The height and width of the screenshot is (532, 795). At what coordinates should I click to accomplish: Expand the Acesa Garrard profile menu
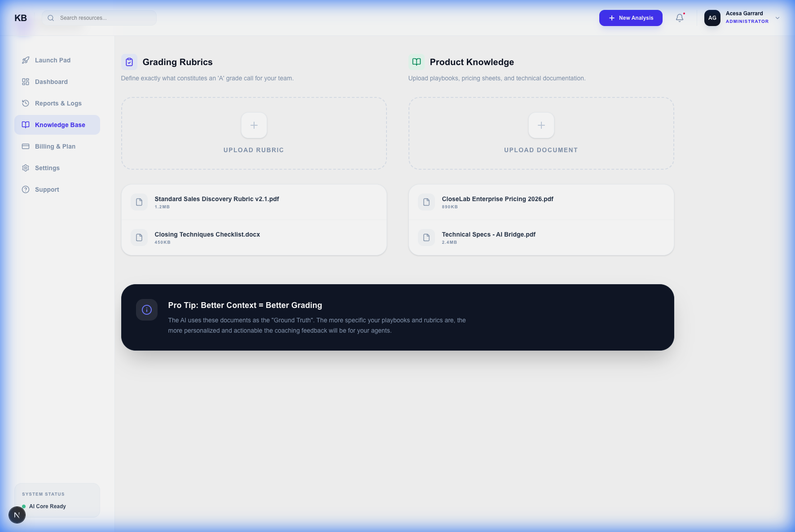[x=777, y=18]
